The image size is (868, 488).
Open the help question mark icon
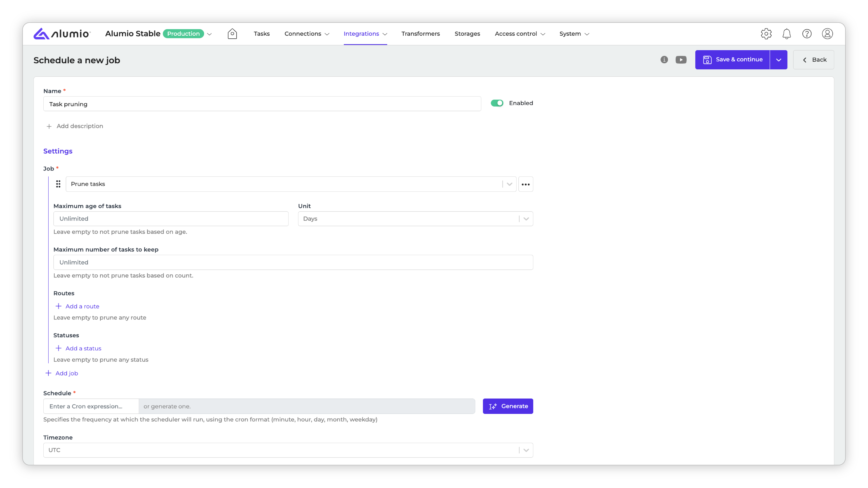point(807,34)
